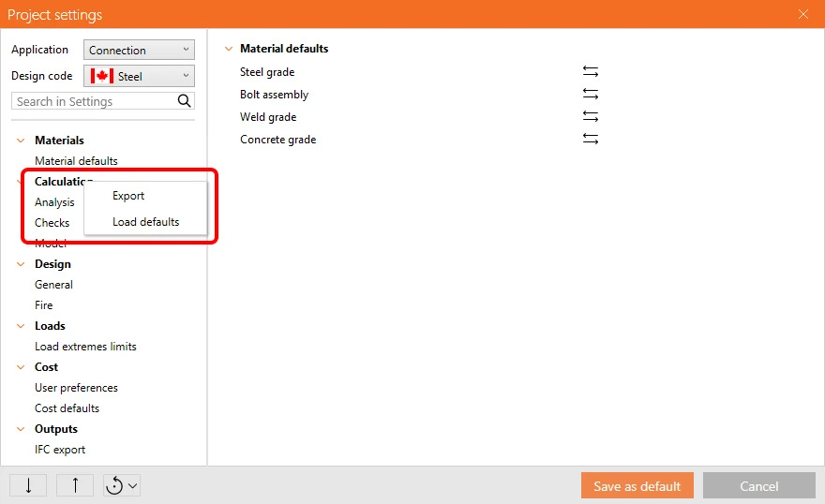Open the Design code dropdown showing Steel
Image resolution: width=825 pixels, height=504 pixels.
[139, 76]
